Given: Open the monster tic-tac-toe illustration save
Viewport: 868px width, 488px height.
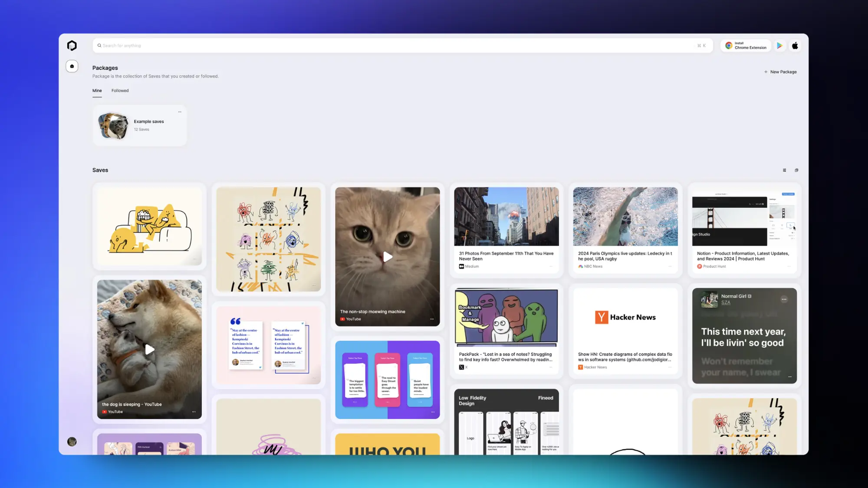Looking at the screenshot, I should [268, 239].
